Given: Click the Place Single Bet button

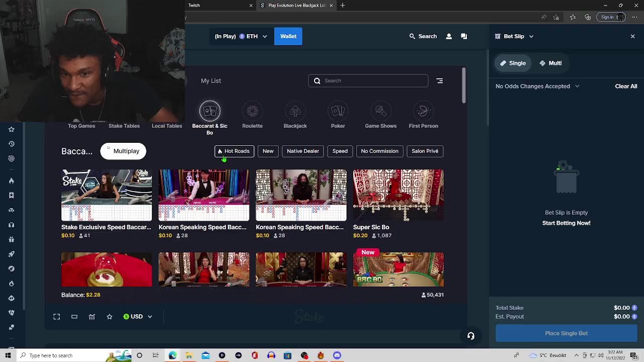Looking at the screenshot, I should tap(567, 333).
